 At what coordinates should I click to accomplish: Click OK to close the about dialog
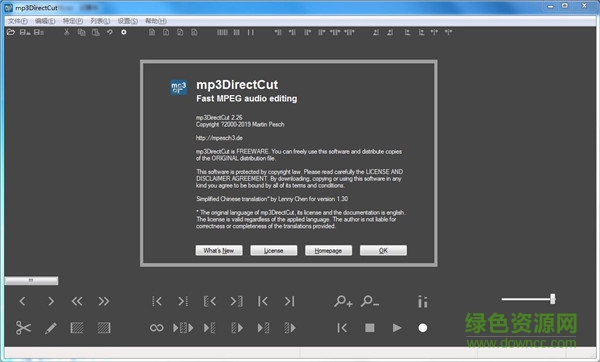383,251
